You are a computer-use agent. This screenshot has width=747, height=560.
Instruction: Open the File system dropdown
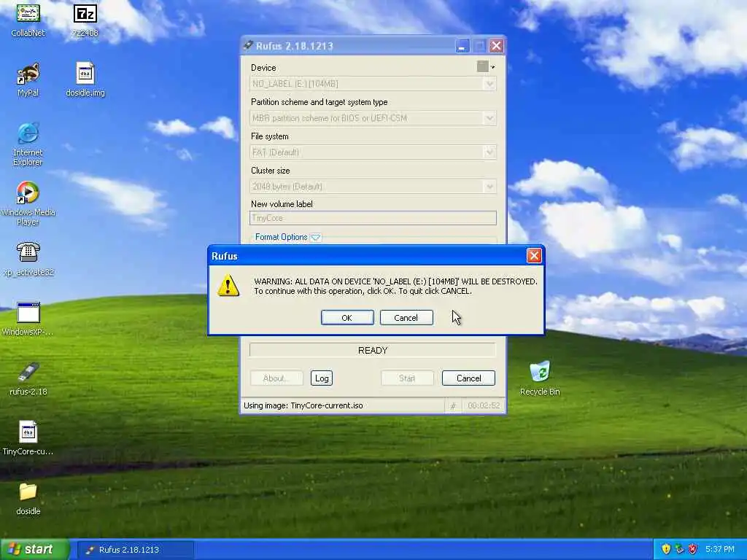coord(373,152)
